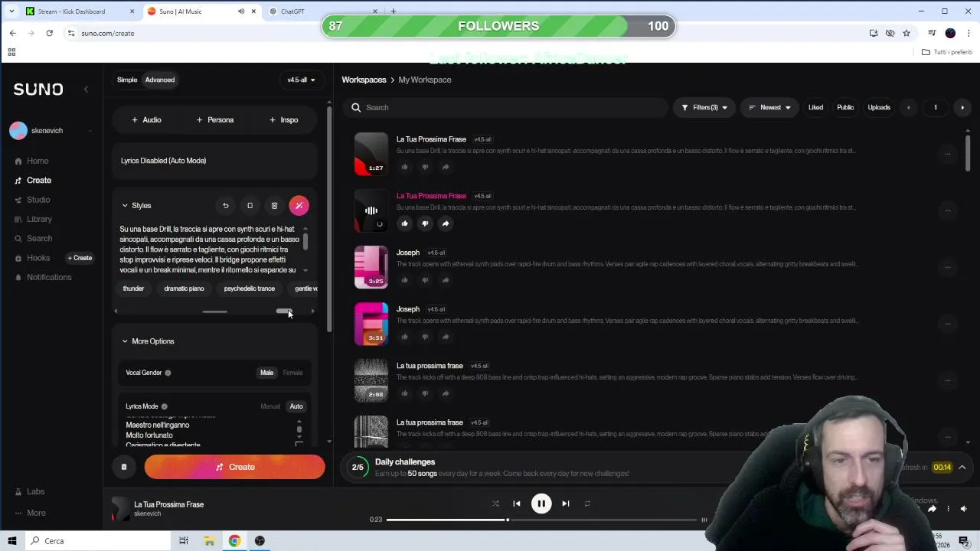Toggle the Liked filter

point(815,108)
